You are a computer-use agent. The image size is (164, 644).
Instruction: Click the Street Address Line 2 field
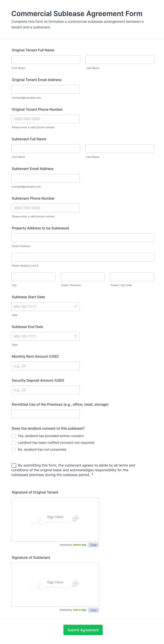83,257
